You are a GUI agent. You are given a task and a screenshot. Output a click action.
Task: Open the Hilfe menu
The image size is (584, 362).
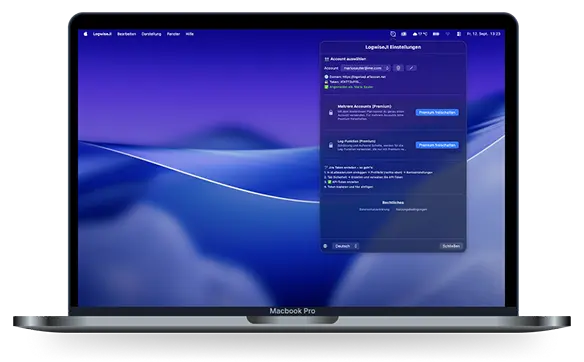(190, 34)
